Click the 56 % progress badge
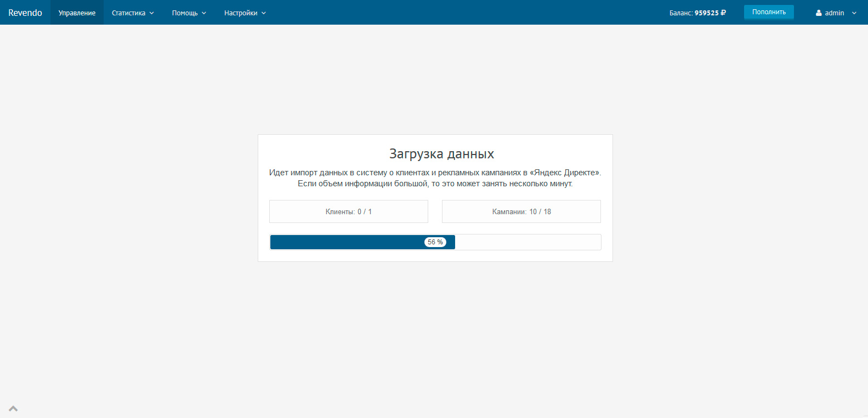 tap(435, 242)
